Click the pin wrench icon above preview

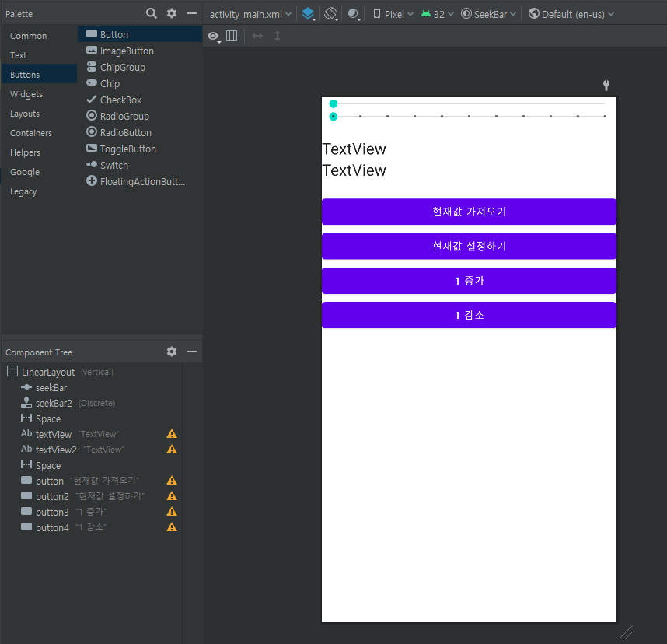click(606, 85)
